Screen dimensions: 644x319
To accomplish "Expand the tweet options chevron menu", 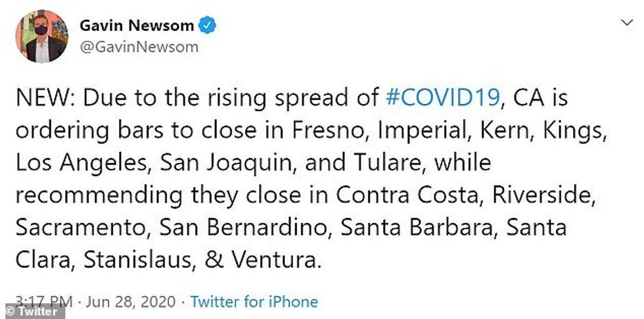I will point(625,23).
